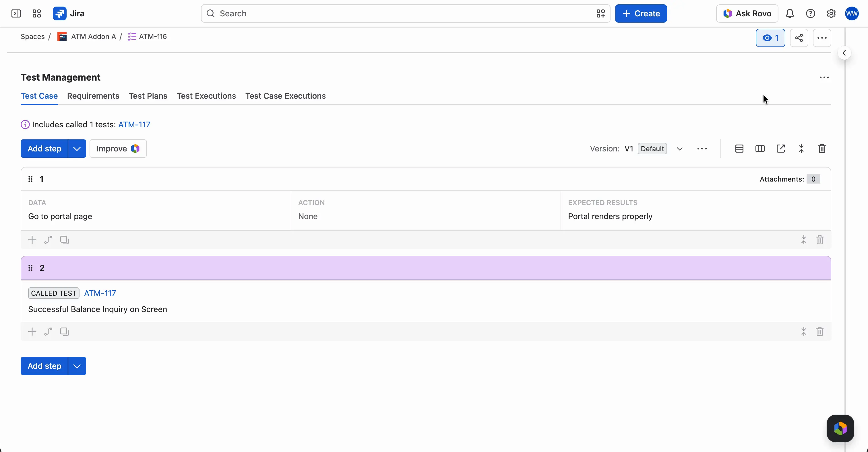Switch to column layout view icon
Viewport: 868px width, 452px height.
click(x=760, y=149)
